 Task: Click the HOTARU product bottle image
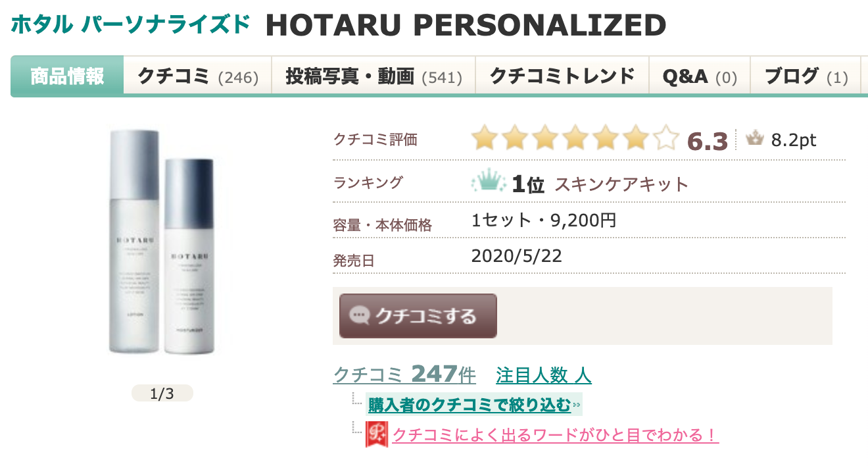162,242
